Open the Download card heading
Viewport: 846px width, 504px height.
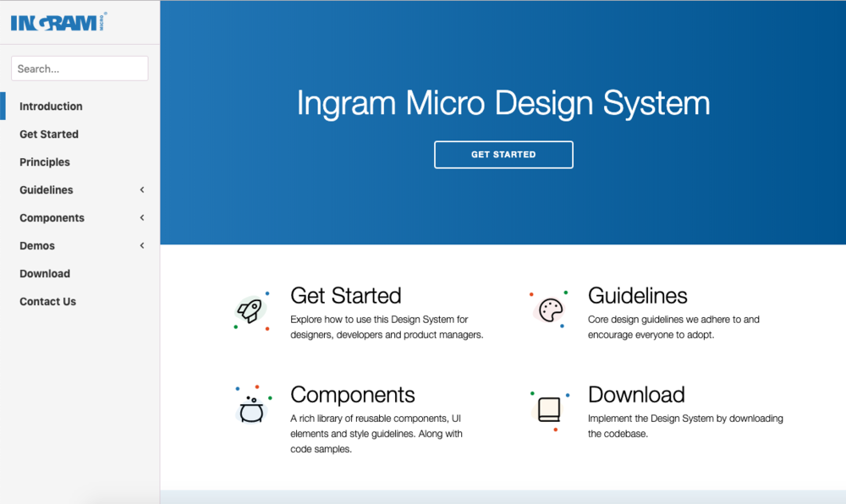[x=636, y=395]
